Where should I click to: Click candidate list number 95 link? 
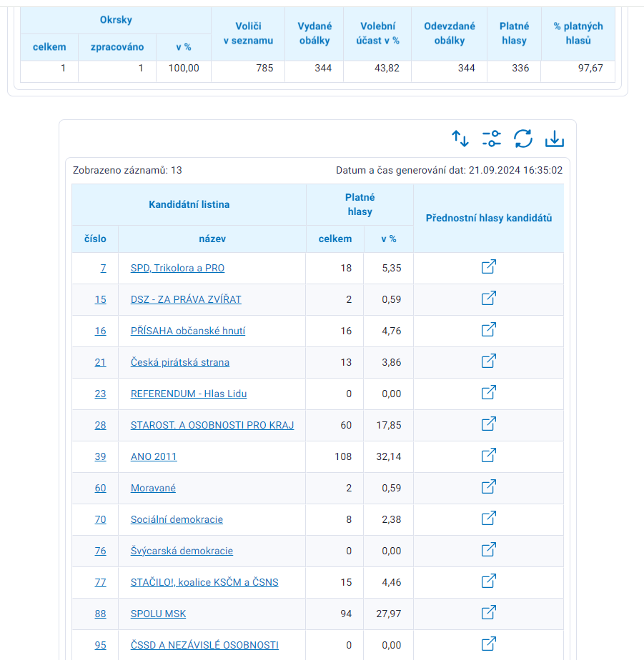pyautogui.click(x=100, y=645)
